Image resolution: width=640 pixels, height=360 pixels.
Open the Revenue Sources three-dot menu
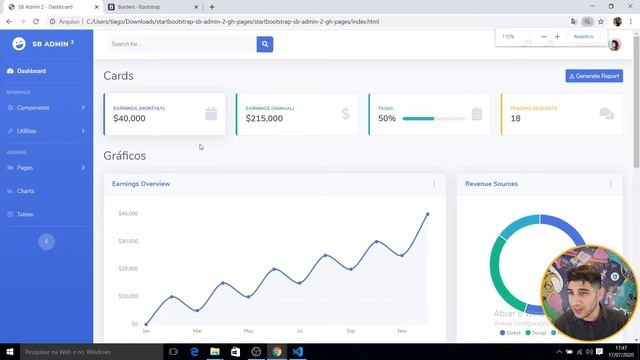610,184
